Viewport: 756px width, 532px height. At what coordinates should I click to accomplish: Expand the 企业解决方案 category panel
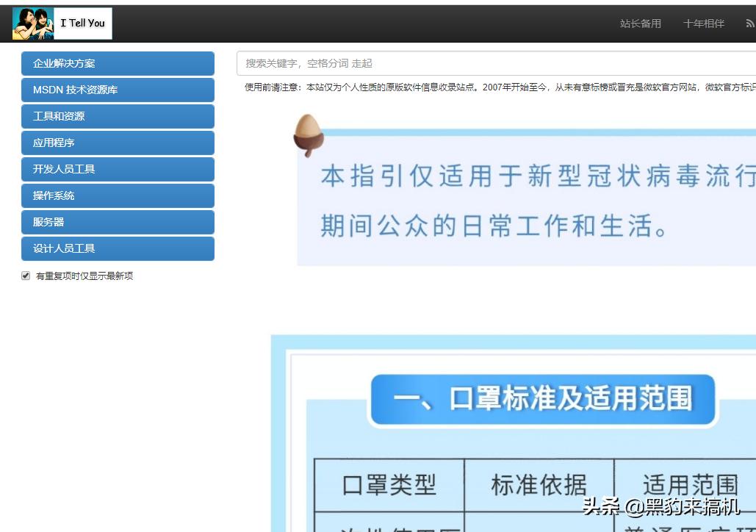point(118,63)
